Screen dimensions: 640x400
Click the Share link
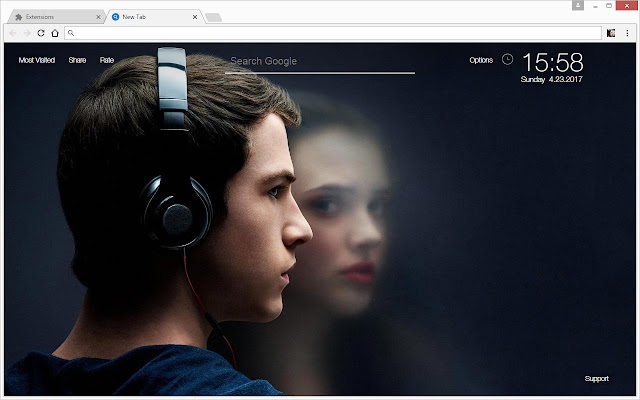77,60
